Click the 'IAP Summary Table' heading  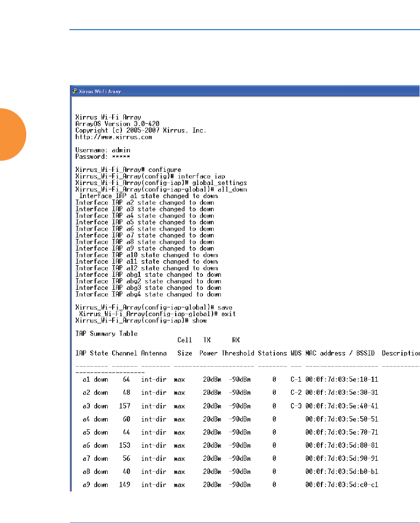(x=106, y=334)
